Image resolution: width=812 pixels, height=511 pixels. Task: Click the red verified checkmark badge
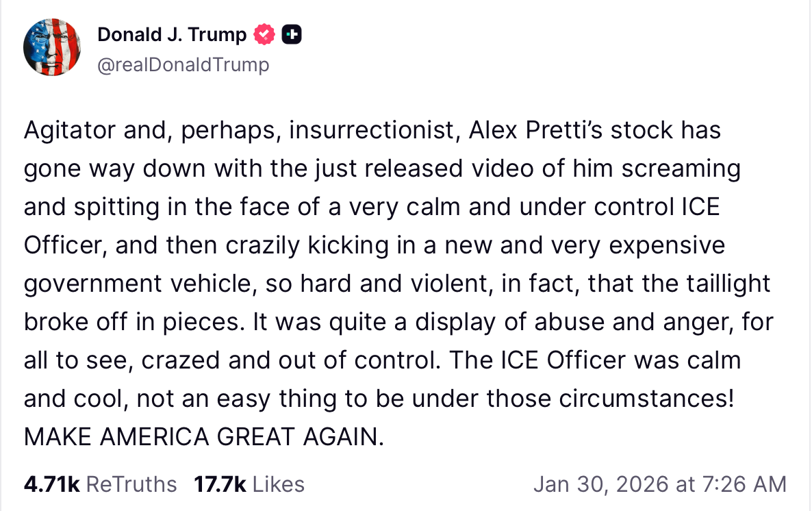[x=265, y=35]
